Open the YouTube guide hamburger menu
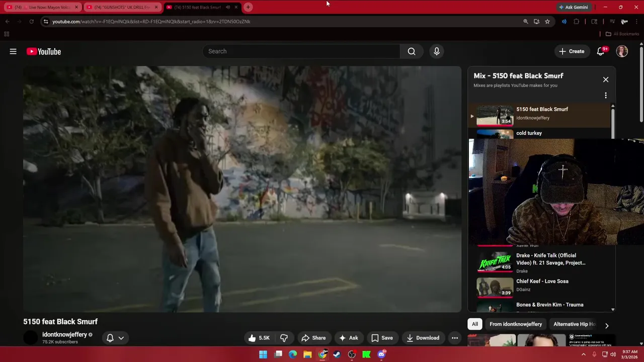Screen dimensions: 644x362 [13, 51]
